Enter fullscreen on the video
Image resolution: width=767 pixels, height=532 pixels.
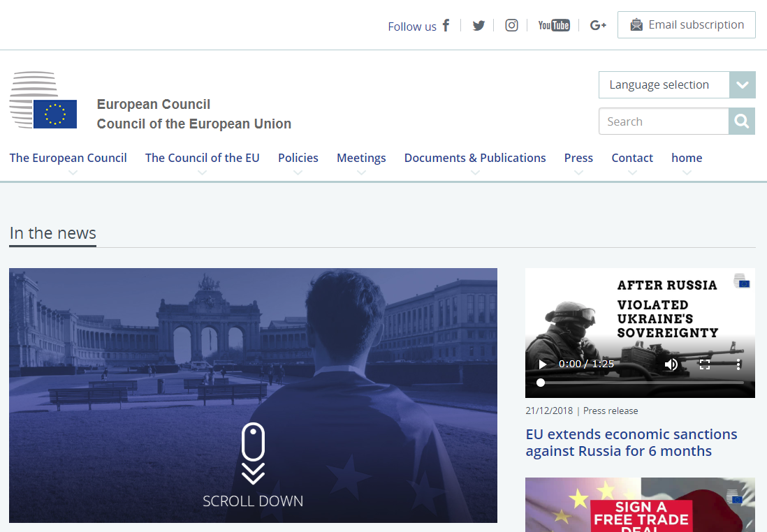(704, 364)
